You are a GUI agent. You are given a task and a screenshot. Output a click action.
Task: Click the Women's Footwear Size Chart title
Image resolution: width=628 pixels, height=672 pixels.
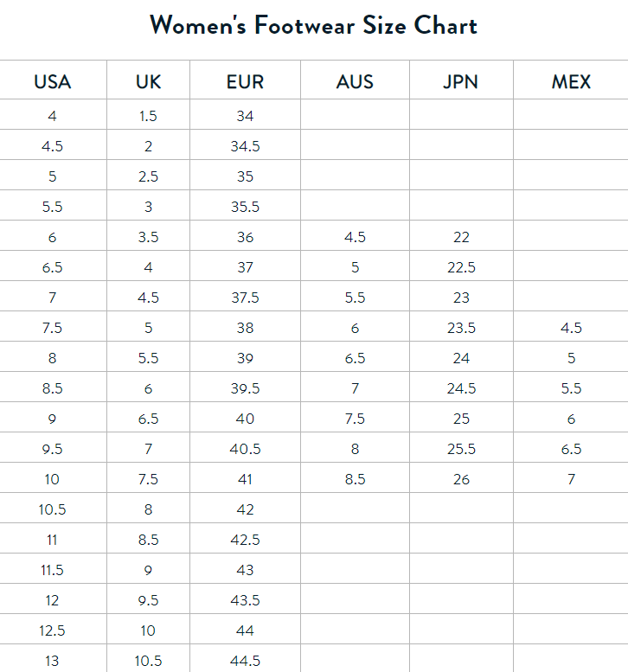[313, 25]
